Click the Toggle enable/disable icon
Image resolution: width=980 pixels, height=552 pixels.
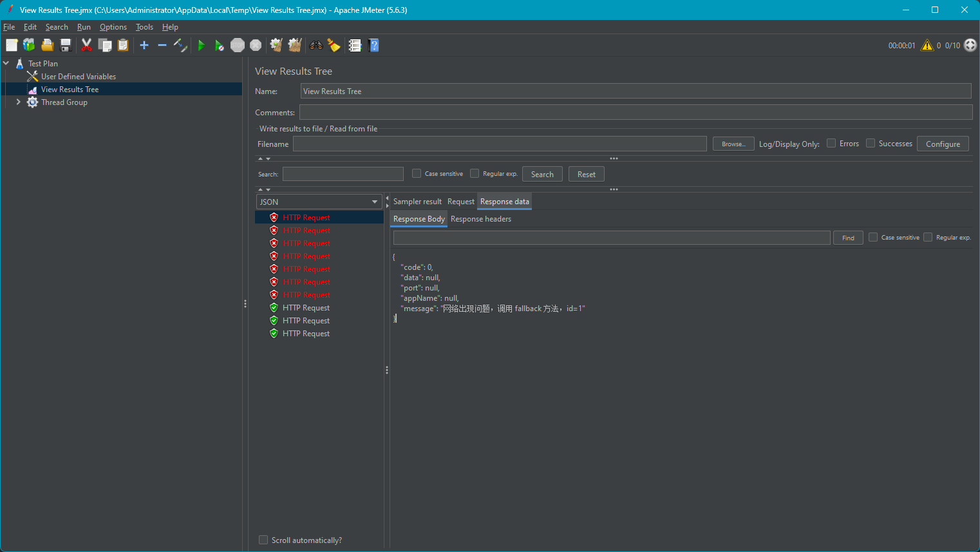(180, 45)
